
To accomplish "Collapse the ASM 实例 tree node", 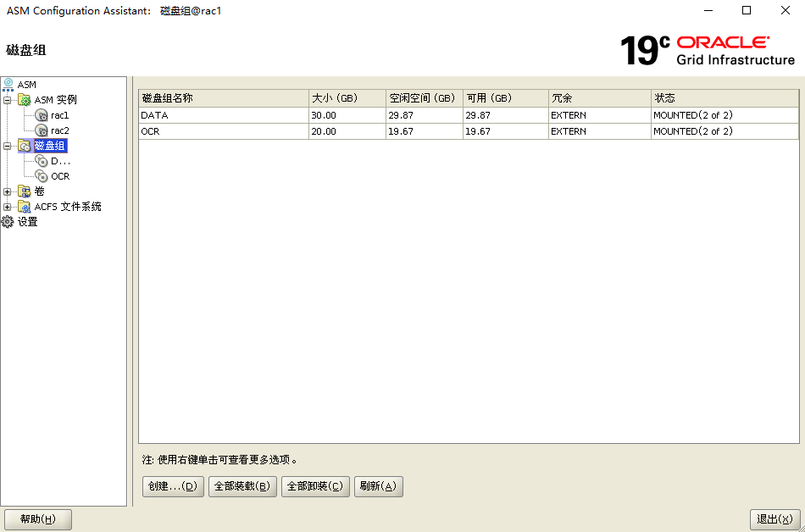I will tap(8, 100).
